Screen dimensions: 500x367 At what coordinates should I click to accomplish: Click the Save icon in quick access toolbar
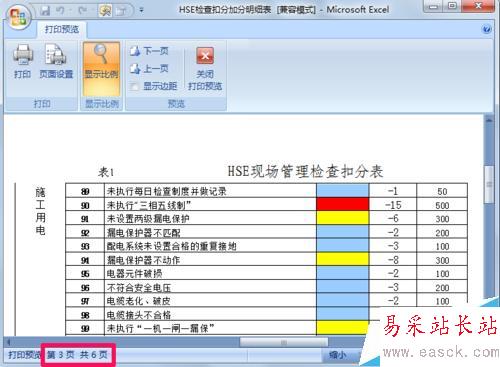point(45,11)
